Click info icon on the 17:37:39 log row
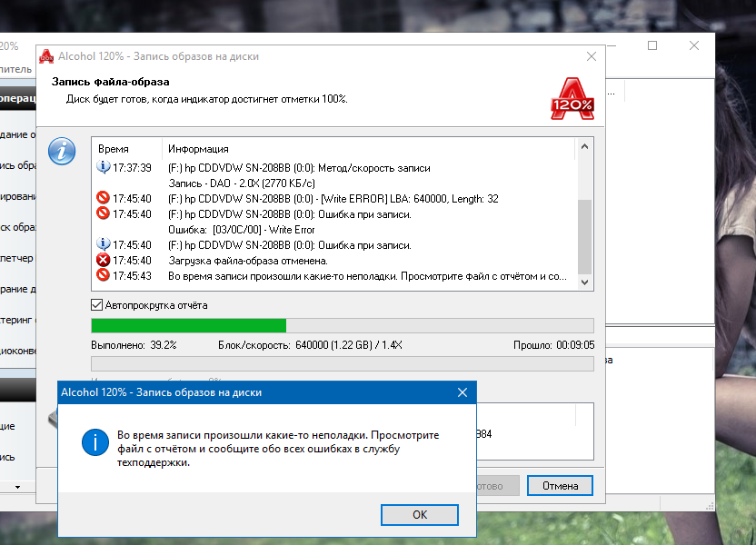The height and width of the screenshot is (545, 756). (104, 167)
